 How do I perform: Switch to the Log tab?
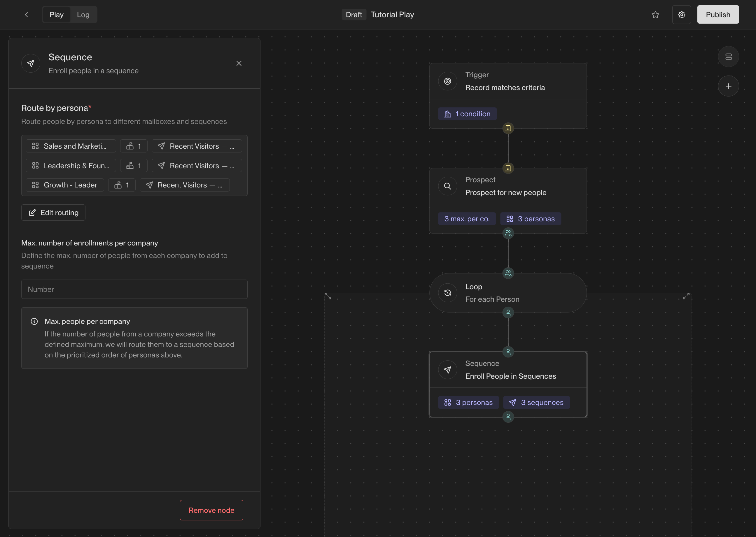coord(83,15)
